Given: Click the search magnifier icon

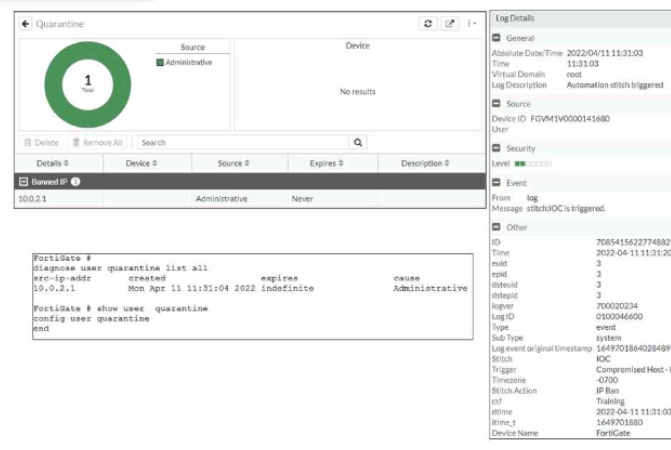Looking at the screenshot, I should click(358, 142).
